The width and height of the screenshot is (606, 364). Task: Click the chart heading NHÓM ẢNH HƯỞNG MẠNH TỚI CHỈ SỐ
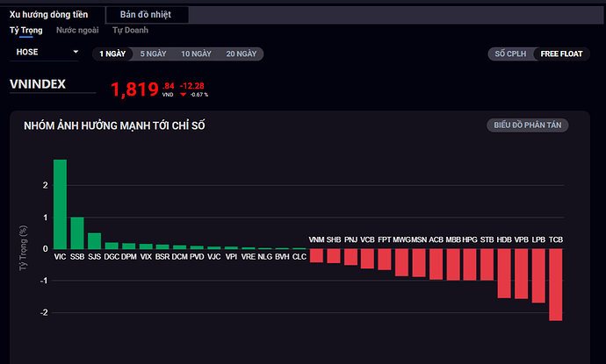(114, 125)
